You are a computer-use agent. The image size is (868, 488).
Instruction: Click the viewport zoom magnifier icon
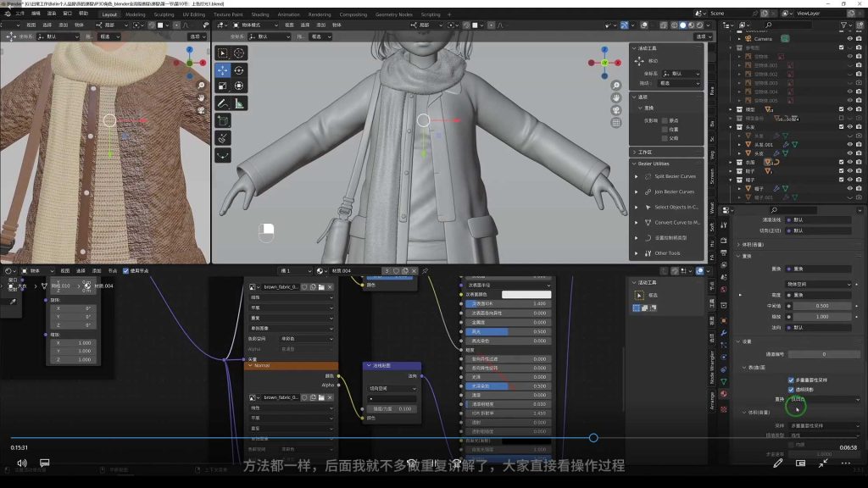[x=615, y=87]
